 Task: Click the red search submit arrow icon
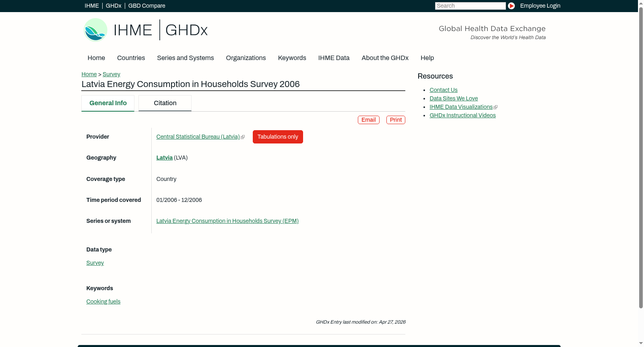click(x=511, y=6)
